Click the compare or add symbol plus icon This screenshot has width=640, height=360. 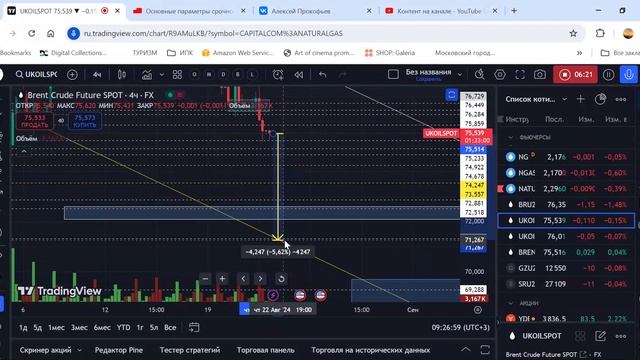(x=72, y=74)
